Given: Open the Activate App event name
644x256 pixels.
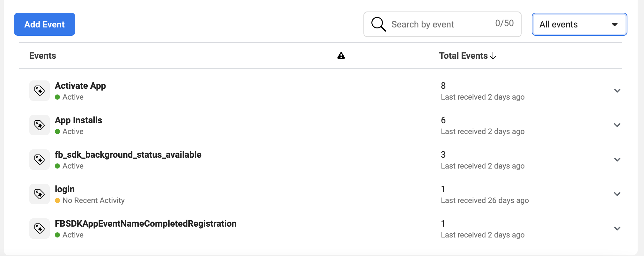Looking at the screenshot, I should 80,86.
